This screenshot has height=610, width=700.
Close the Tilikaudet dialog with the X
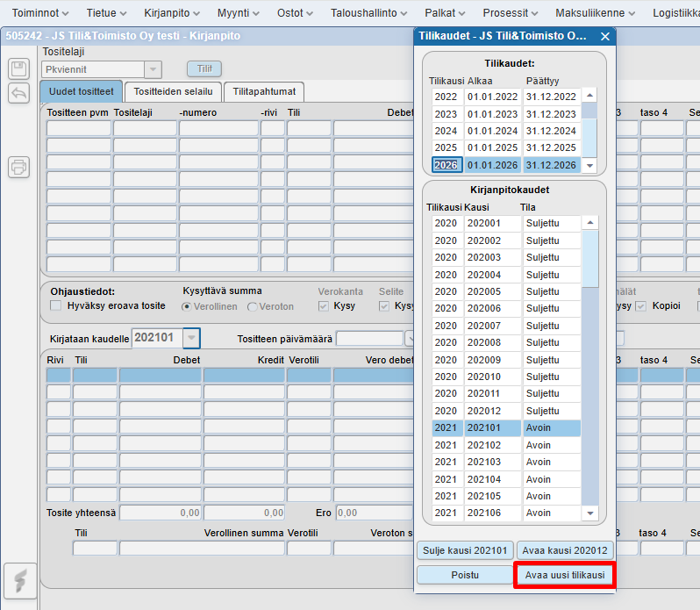[604, 36]
